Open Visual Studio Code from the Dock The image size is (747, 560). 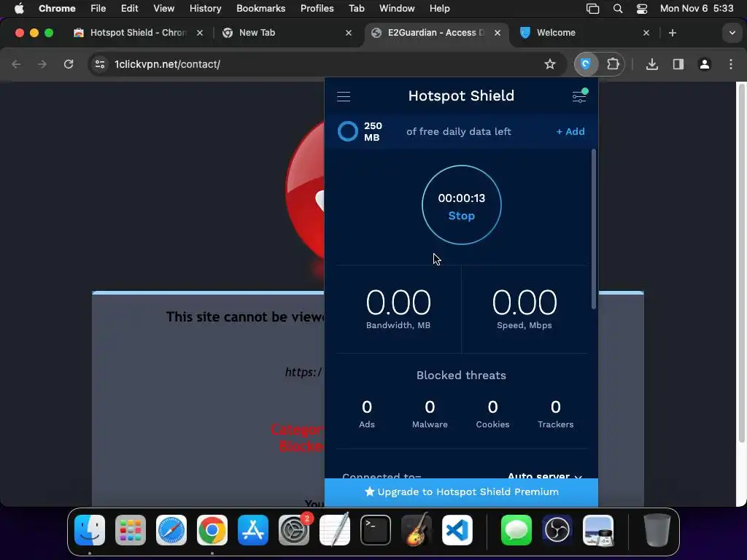(457, 530)
